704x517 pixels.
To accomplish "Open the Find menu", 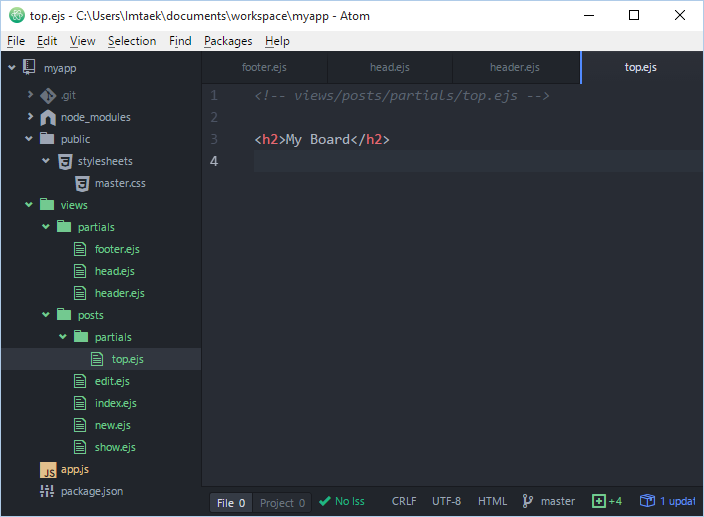I will (x=180, y=41).
